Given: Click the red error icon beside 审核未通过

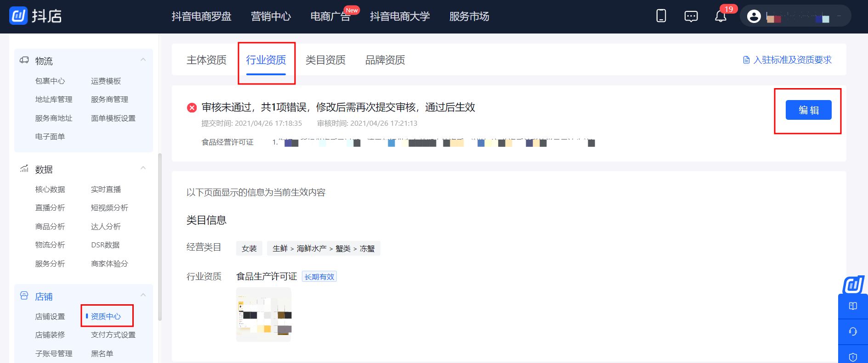Looking at the screenshot, I should pyautogui.click(x=192, y=107).
